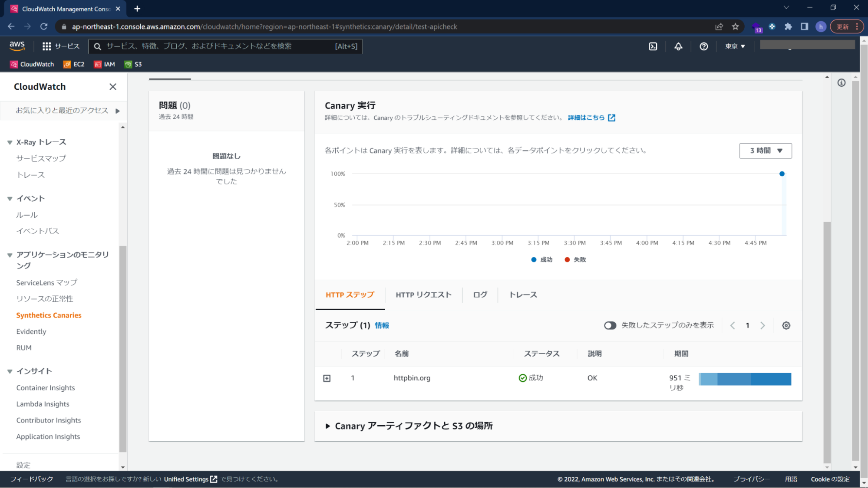Click the extension icon with 13 badge
Viewport: 868px width, 488px height.
point(756,27)
